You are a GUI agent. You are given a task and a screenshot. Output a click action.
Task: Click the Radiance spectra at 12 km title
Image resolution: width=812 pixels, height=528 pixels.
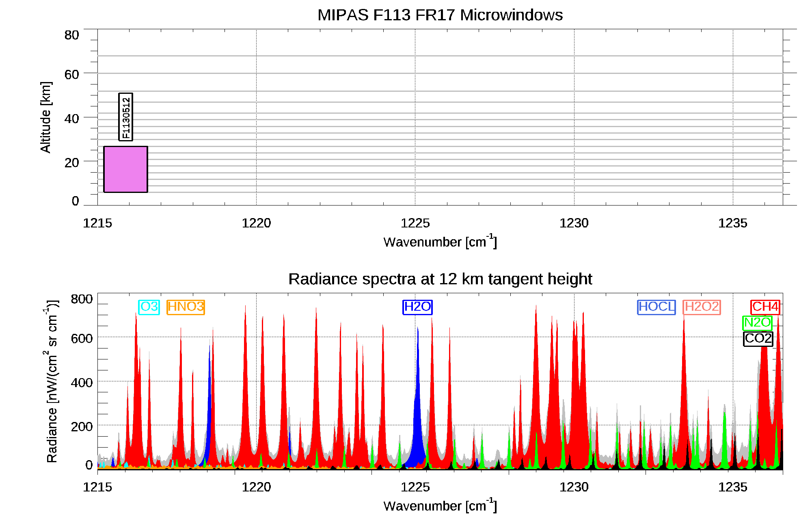click(440, 279)
